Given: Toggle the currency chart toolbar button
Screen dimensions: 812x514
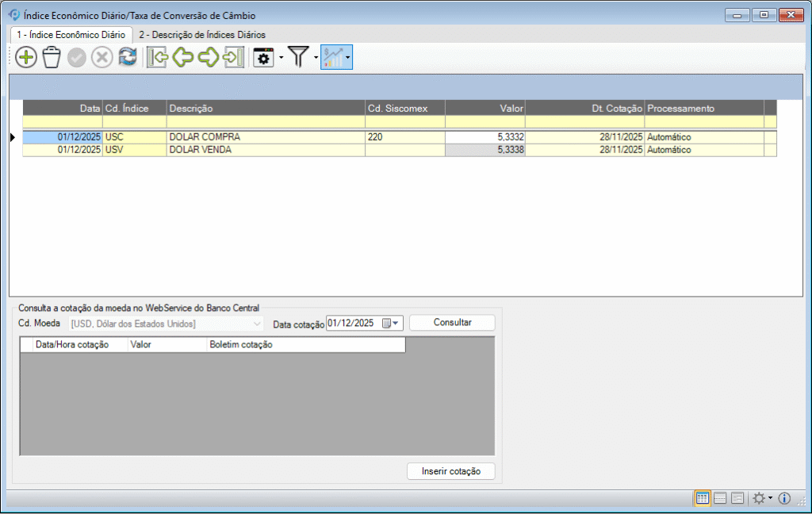Looking at the screenshot, I should pos(333,57).
